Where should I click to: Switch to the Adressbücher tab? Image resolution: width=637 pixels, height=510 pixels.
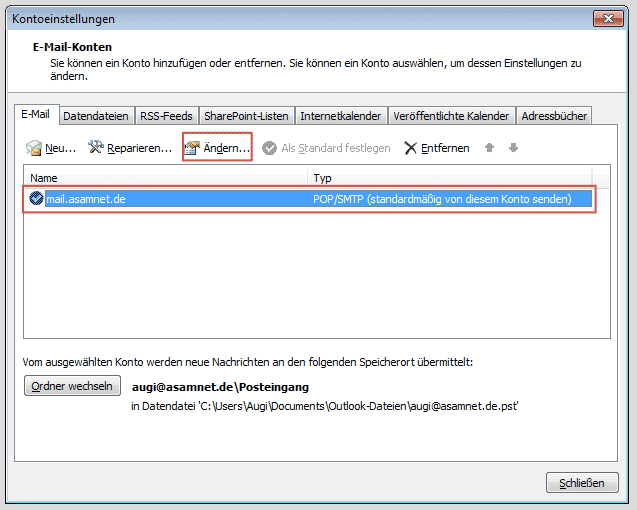[x=555, y=116]
